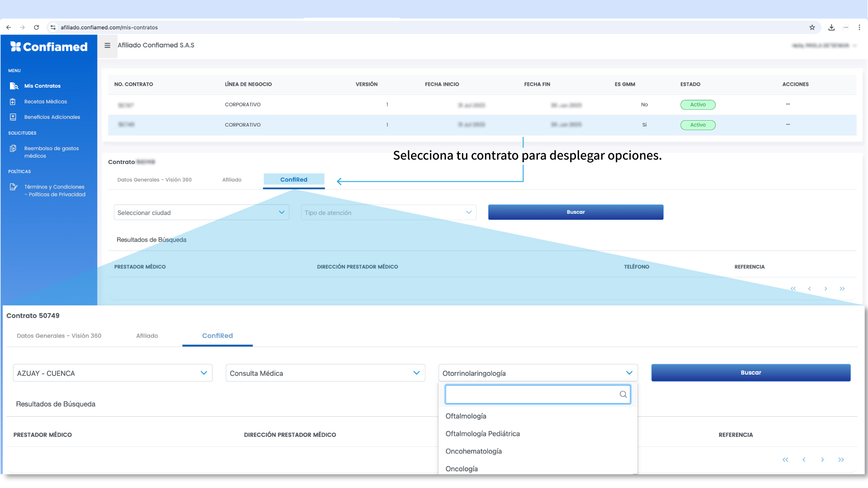Click the upper PRESTADOR MÉDICO column header
Screen dimensions: 868x488
click(140, 267)
